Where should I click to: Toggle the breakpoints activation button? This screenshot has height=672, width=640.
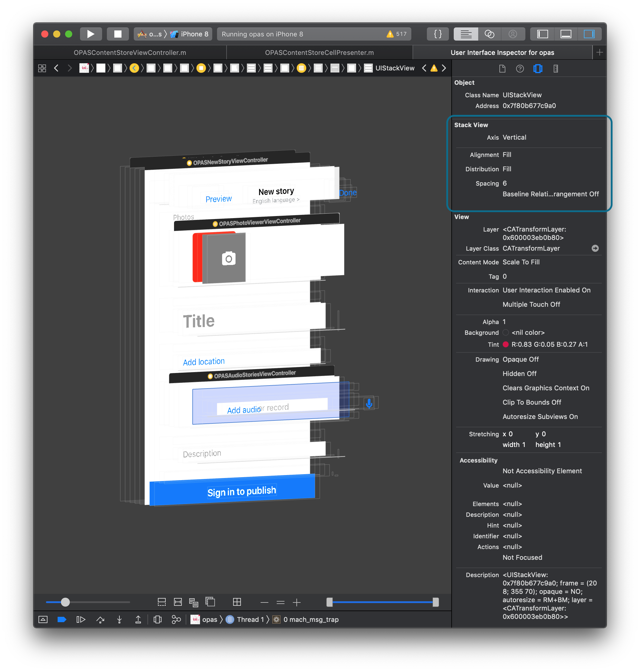click(x=62, y=619)
